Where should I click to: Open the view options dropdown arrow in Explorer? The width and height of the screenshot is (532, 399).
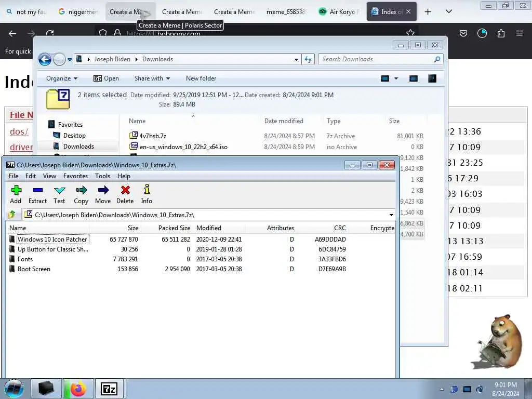(x=396, y=79)
